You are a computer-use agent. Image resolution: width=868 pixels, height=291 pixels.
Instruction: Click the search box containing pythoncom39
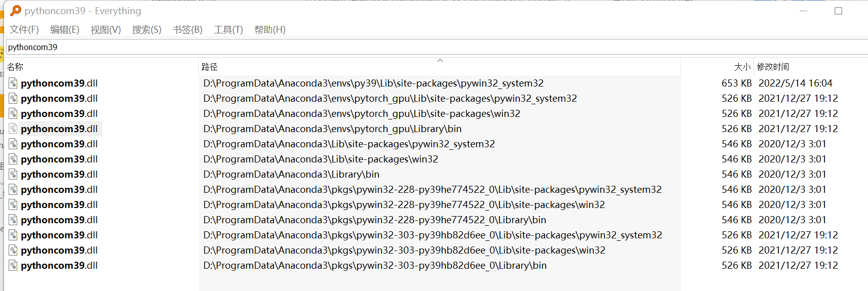coord(437,47)
